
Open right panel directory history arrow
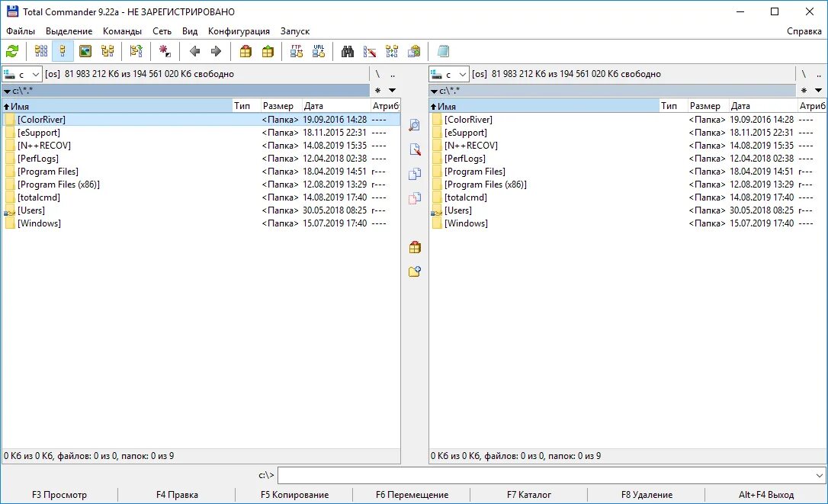(x=819, y=90)
